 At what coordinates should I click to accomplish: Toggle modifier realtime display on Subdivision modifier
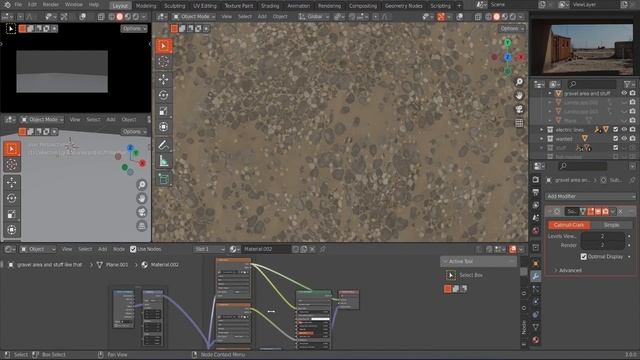598,211
